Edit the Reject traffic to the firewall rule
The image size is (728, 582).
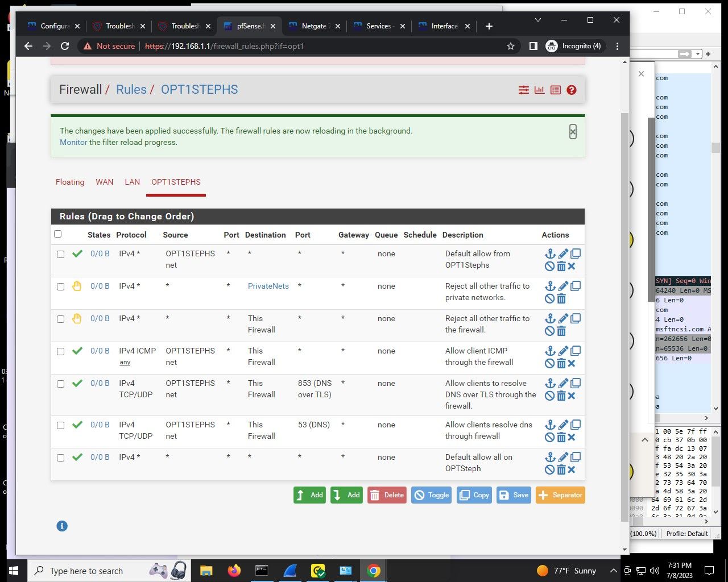[563, 319]
